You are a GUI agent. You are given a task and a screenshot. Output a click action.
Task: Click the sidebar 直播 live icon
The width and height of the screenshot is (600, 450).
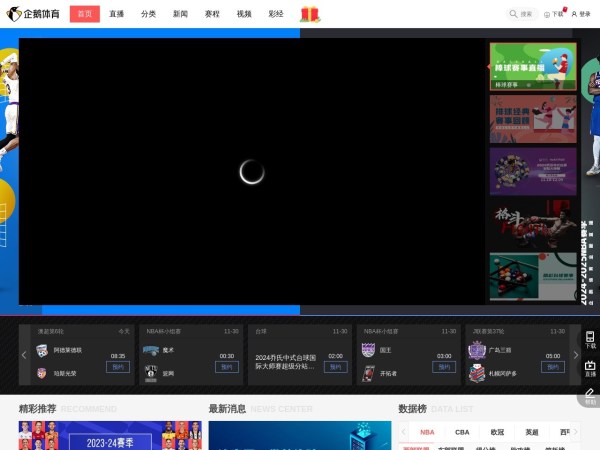590,367
